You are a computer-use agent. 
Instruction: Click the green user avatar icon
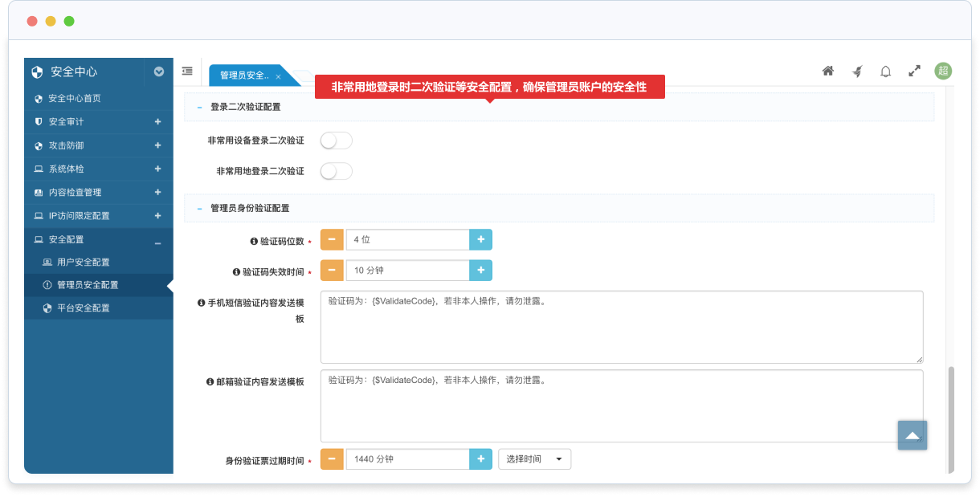[x=943, y=71]
